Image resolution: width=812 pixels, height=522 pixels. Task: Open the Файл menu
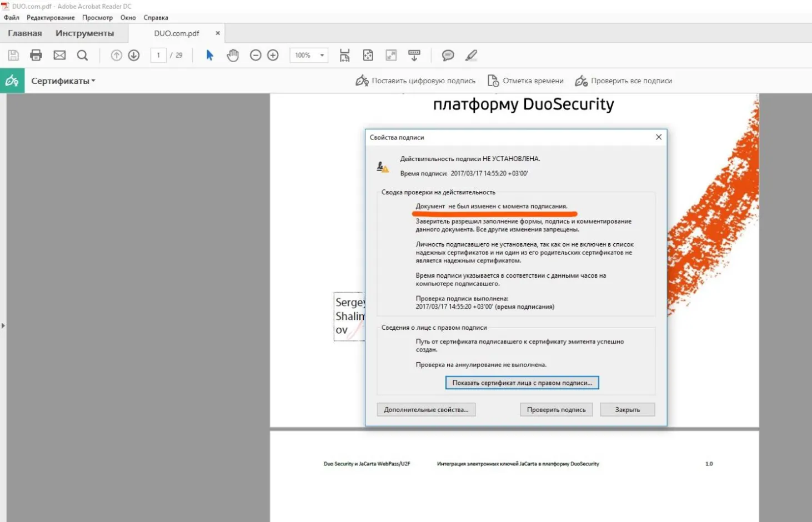pos(12,17)
